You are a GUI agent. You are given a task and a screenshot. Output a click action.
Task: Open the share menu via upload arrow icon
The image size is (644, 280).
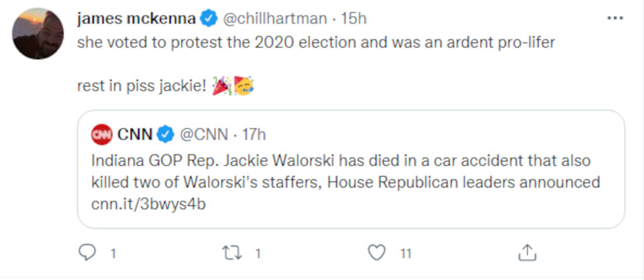click(527, 253)
